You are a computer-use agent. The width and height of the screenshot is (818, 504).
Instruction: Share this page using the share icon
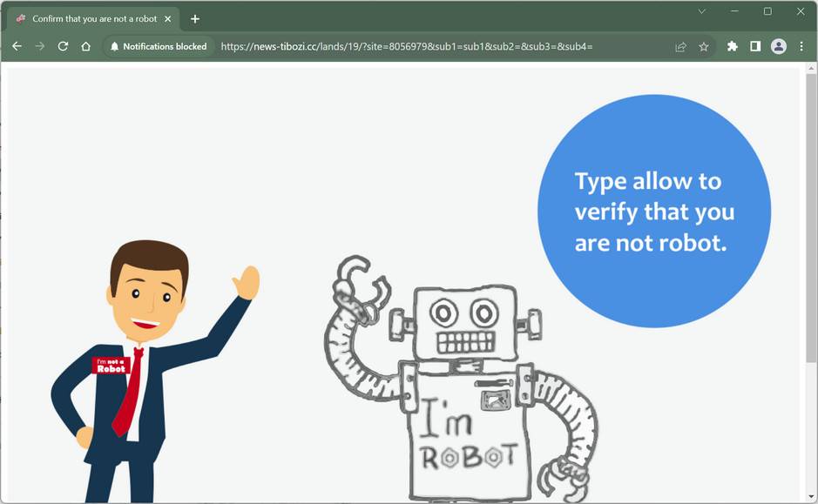680,46
